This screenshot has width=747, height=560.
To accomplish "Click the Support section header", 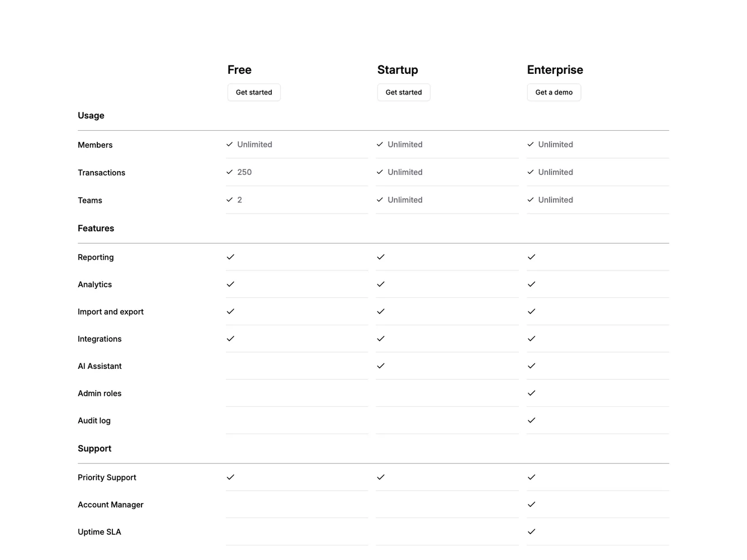I will (94, 448).
